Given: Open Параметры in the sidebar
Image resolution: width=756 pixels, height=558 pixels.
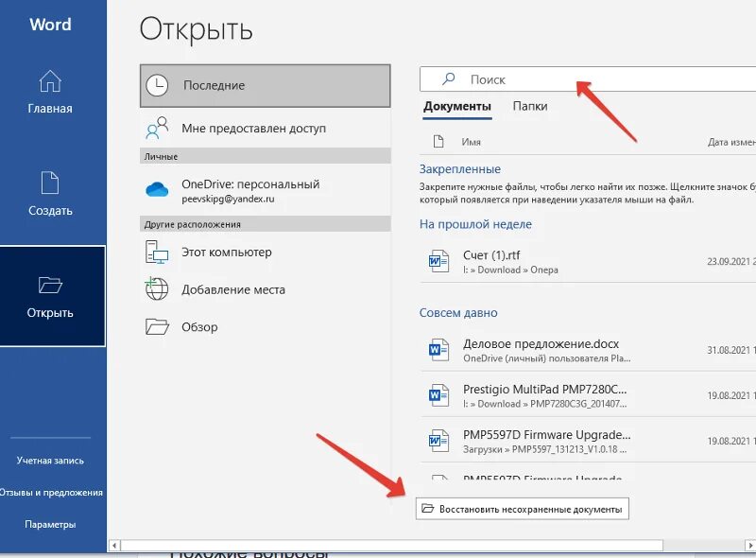Looking at the screenshot, I should 50,525.
